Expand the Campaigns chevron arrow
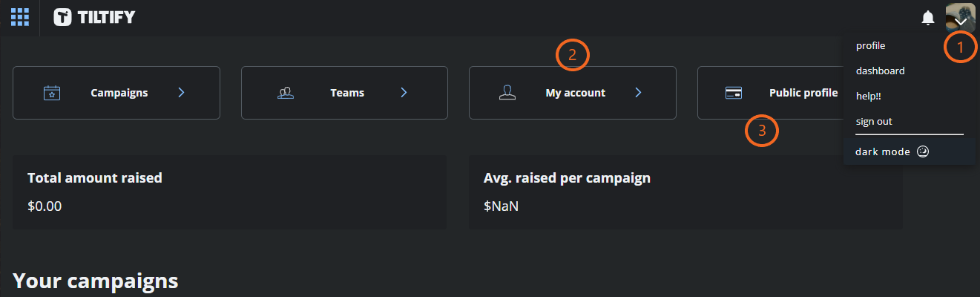980x297 pixels. coord(182,93)
